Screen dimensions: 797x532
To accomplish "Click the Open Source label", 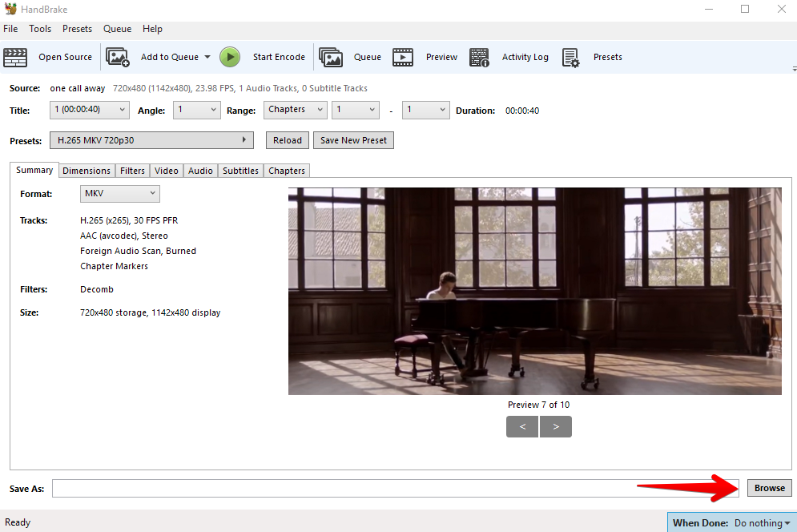I will tap(66, 57).
